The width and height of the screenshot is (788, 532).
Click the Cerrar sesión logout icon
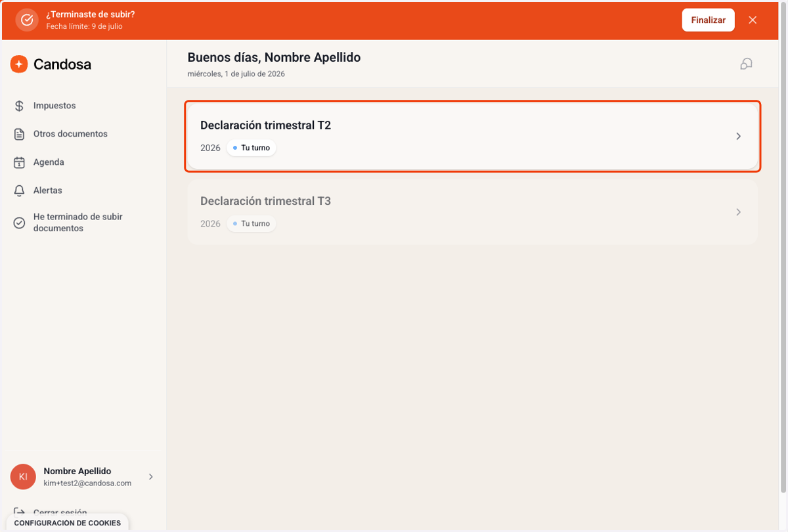20,512
